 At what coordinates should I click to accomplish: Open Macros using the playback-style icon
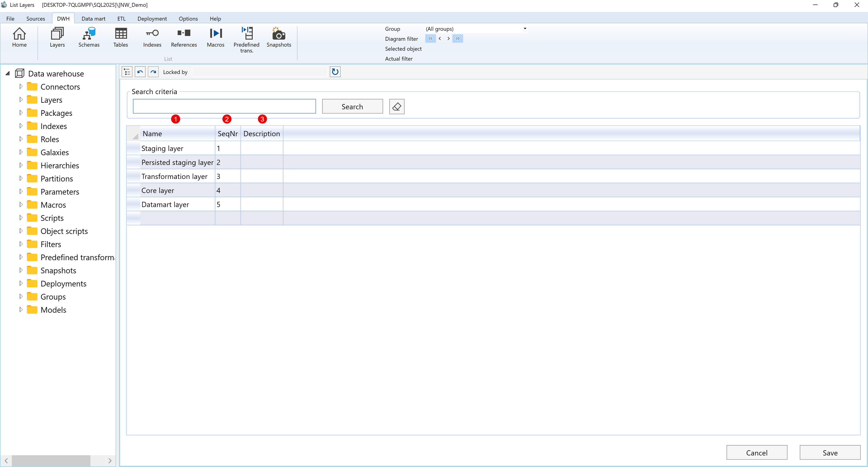click(215, 38)
